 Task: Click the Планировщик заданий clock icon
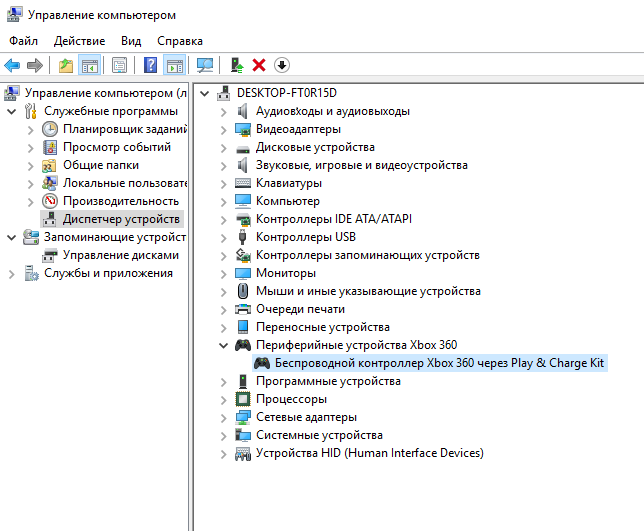point(50,129)
